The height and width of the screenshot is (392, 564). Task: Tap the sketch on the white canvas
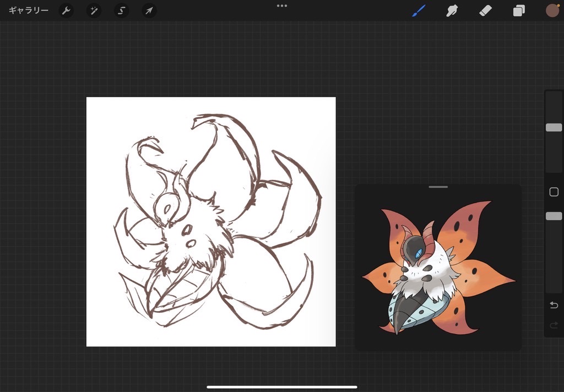tap(211, 222)
